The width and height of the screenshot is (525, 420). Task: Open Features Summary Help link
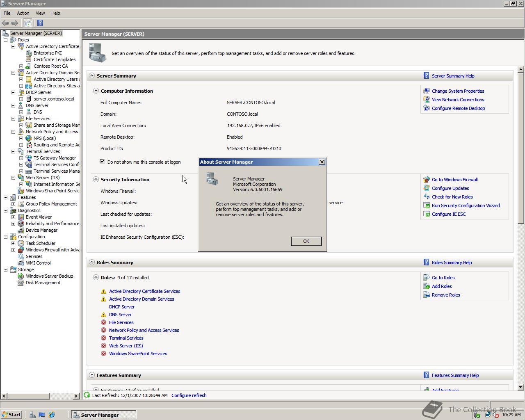click(x=455, y=375)
